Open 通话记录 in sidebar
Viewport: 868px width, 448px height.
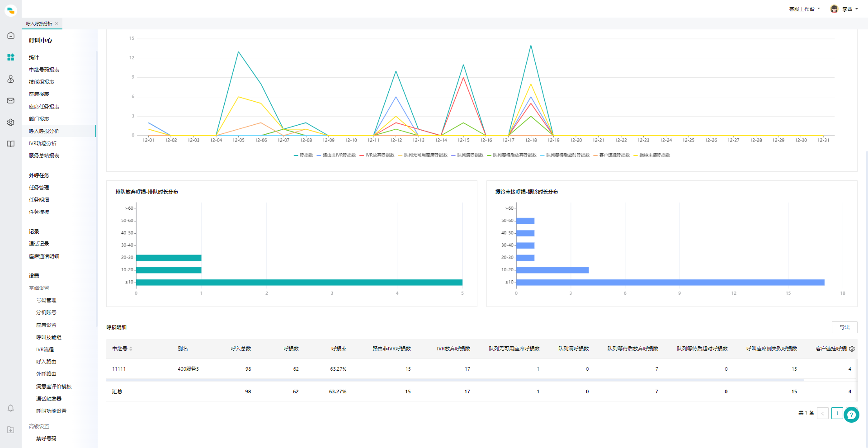click(x=39, y=244)
